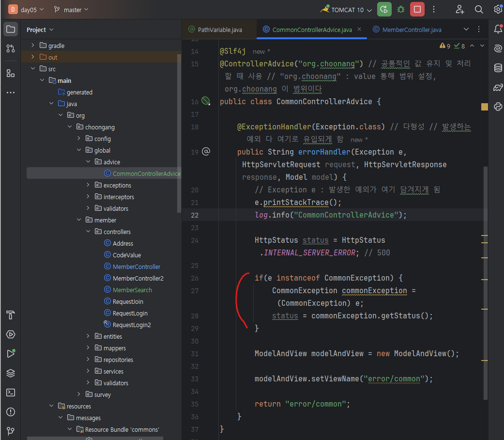504x440 pixels.
Task: Open the Gradle elephant tool window
Action: click(x=498, y=87)
